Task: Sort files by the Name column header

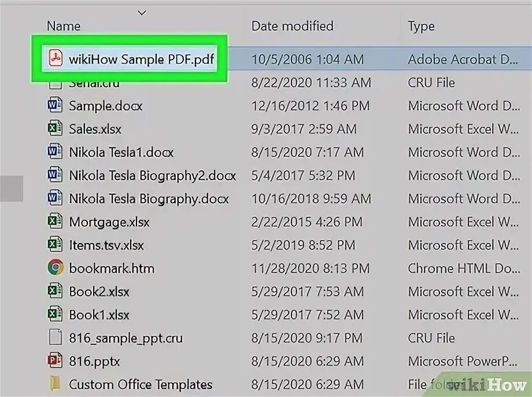Action: [64, 26]
